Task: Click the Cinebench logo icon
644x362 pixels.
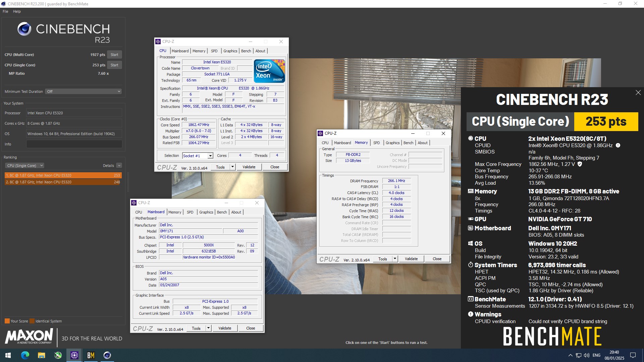Action: pyautogui.click(x=24, y=29)
